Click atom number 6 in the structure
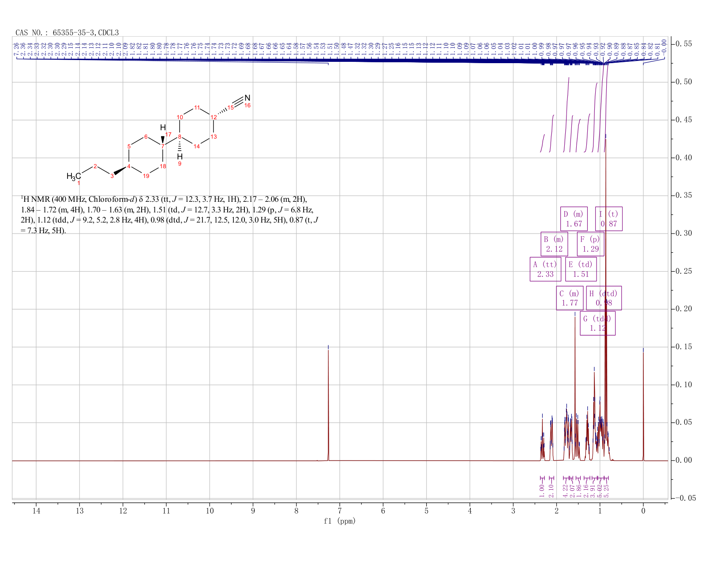Screen dimensions: 728x563 [x=146, y=137]
